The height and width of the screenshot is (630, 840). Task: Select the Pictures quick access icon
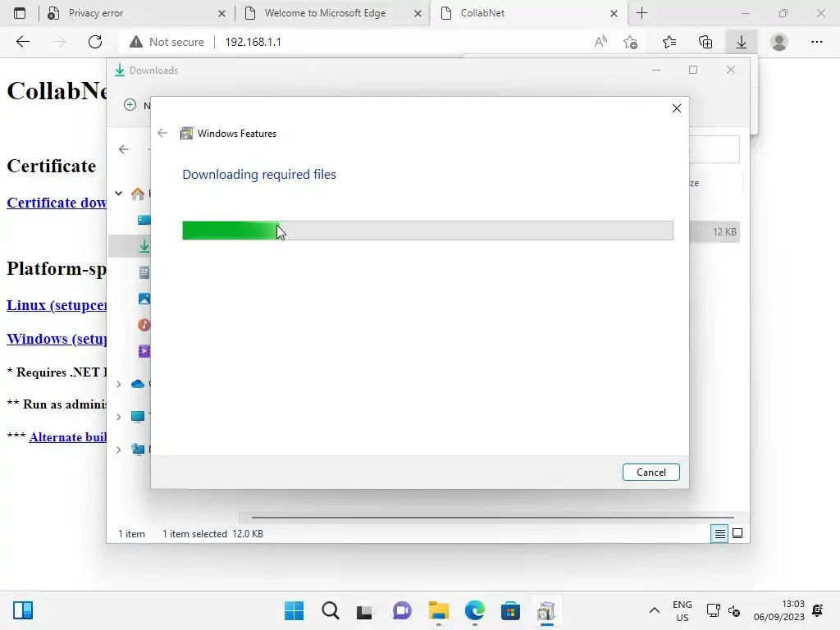[144, 299]
